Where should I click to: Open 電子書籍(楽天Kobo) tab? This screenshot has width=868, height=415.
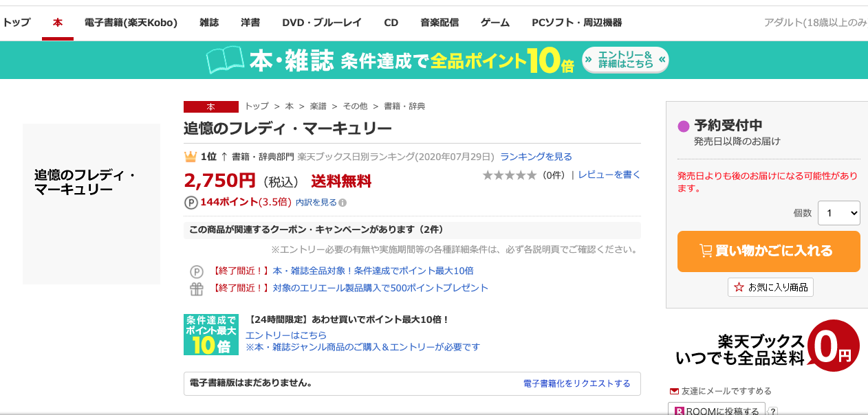pos(131,23)
